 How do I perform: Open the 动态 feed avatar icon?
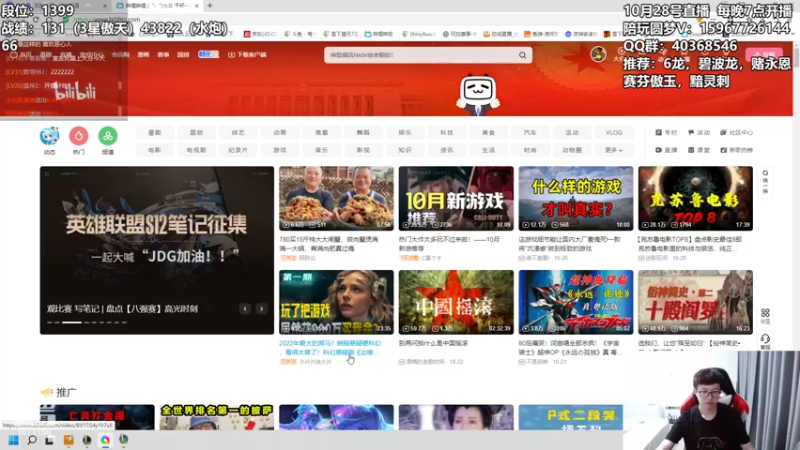click(x=49, y=136)
